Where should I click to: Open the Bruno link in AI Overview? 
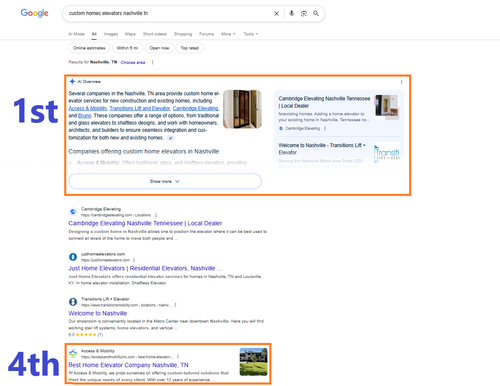pyautogui.click(x=85, y=116)
